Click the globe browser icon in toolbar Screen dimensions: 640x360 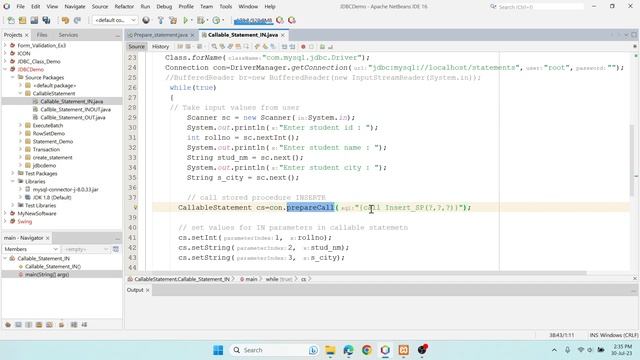(x=146, y=20)
